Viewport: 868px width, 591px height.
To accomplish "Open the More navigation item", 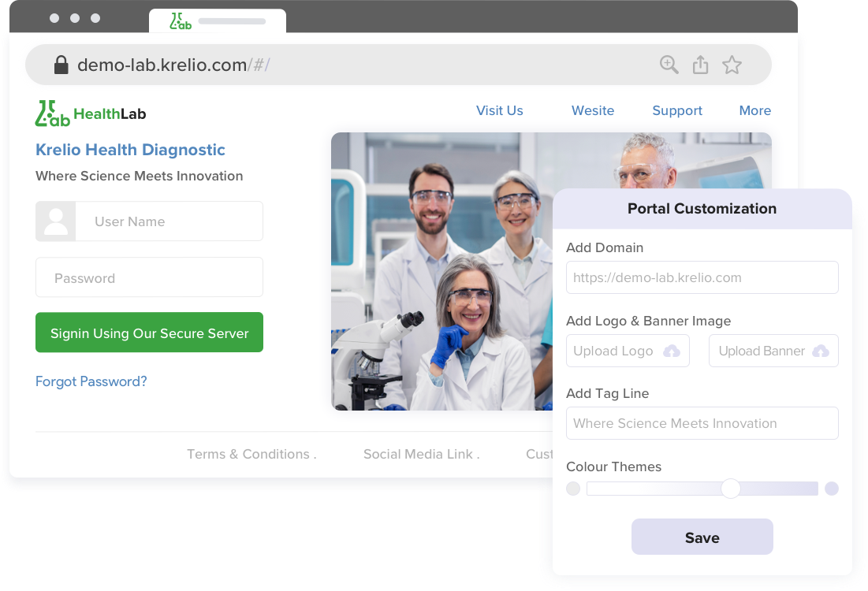I will click(754, 110).
